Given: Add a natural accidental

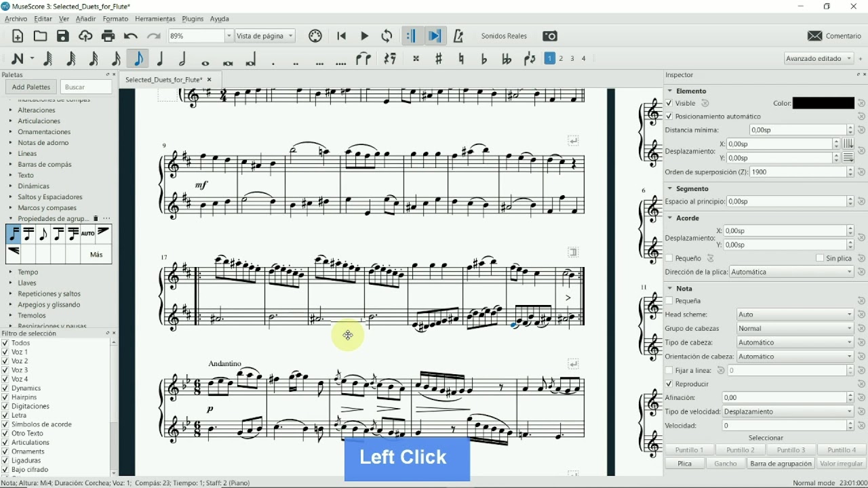Looking at the screenshot, I should (461, 59).
